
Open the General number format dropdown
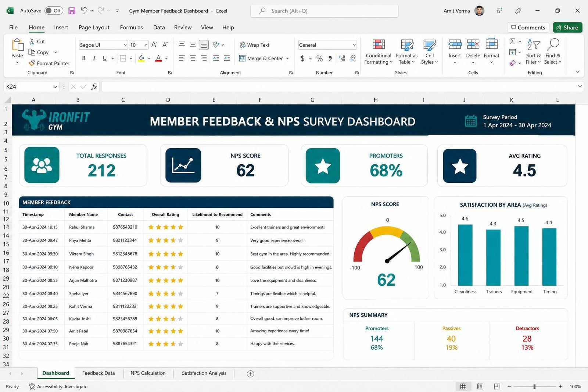[x=354, y=45]
